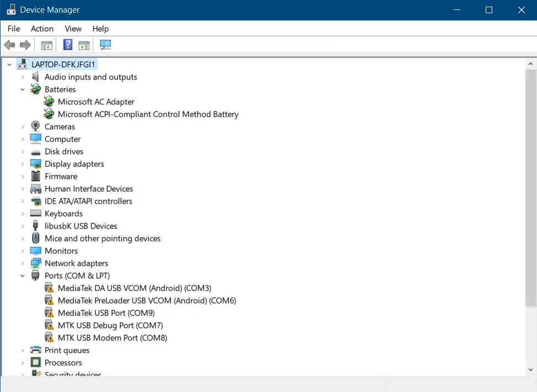Click the Scan for hardware changes icon
This screenshot has height=392, width=537.
[x=105, y=45]
